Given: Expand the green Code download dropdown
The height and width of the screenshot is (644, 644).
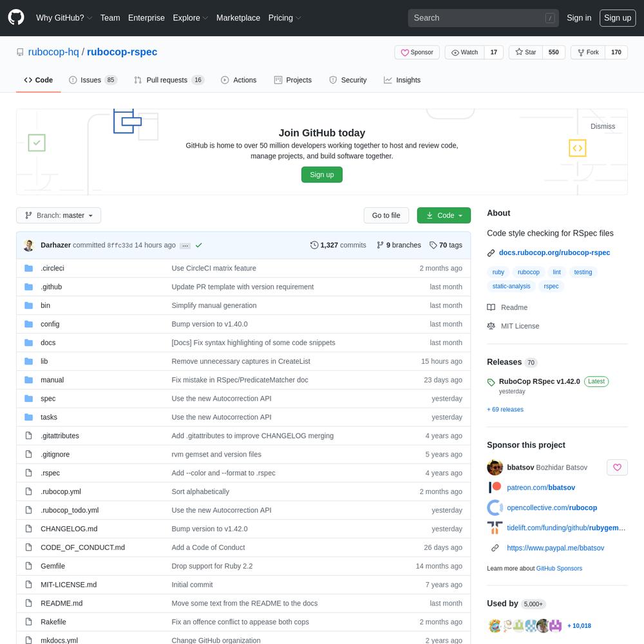Looking at the screenshot, I should [x=444, y=215].
